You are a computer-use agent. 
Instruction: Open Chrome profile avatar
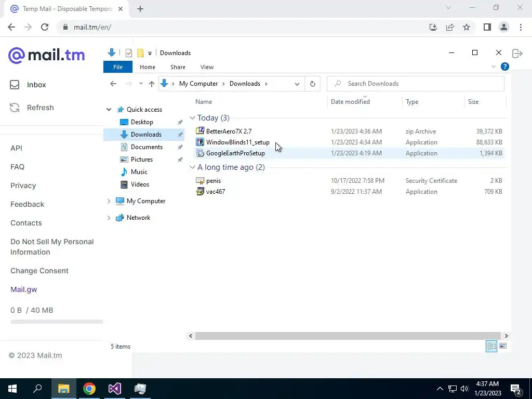point(504,27)
